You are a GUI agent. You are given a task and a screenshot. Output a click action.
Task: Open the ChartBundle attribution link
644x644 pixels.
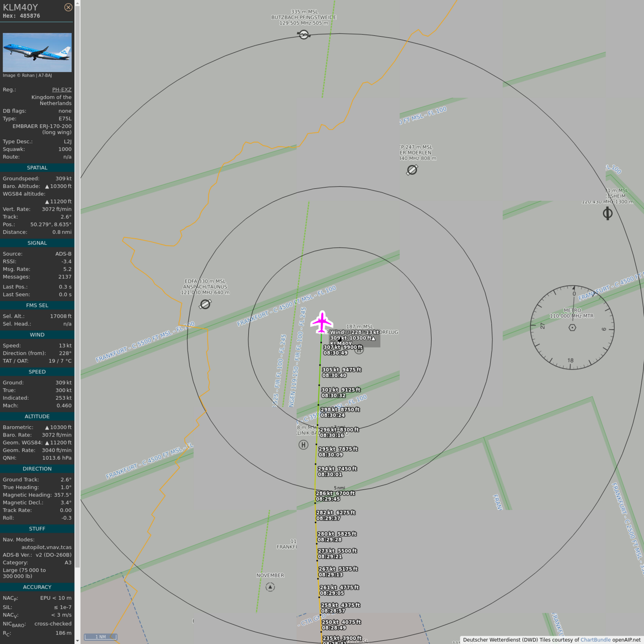tap(595, 640)
